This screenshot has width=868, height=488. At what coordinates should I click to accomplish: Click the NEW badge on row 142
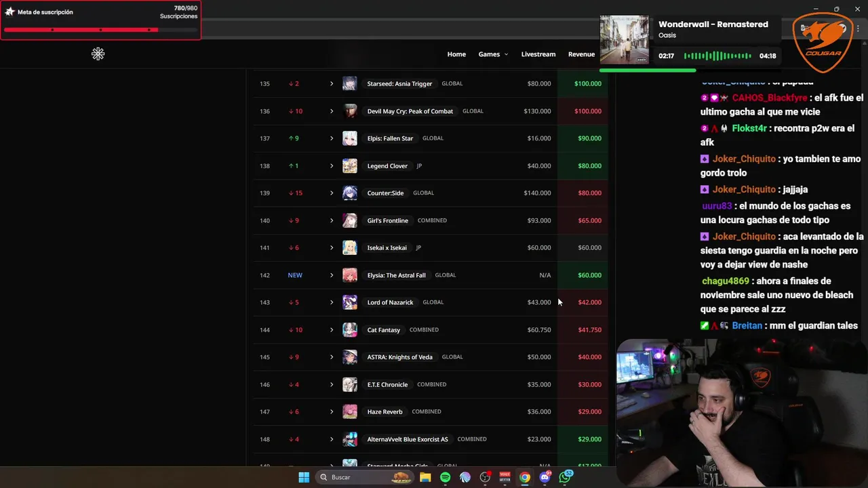(x=295, y=275)
